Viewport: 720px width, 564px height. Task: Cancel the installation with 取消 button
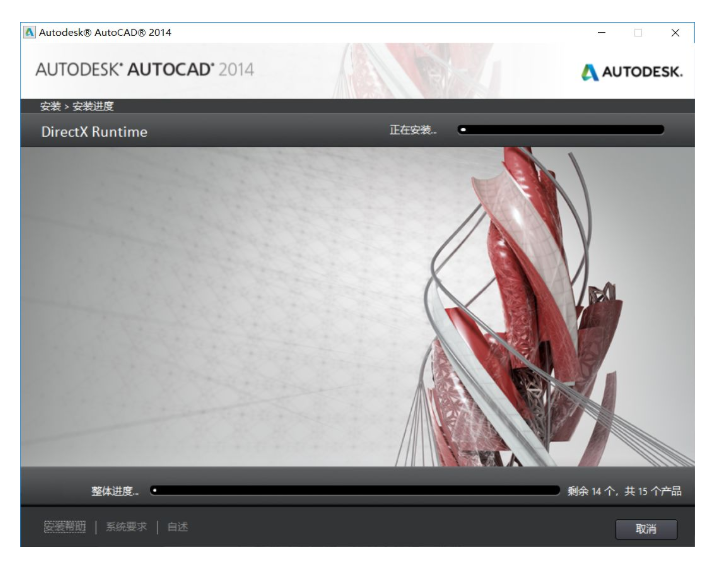coord(646,529)
